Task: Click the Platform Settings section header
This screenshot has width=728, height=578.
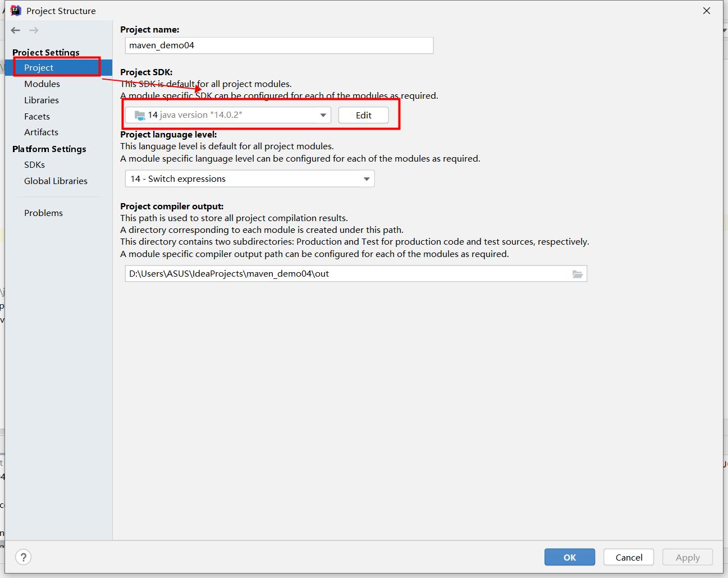Action: click(x=49, y=149)
